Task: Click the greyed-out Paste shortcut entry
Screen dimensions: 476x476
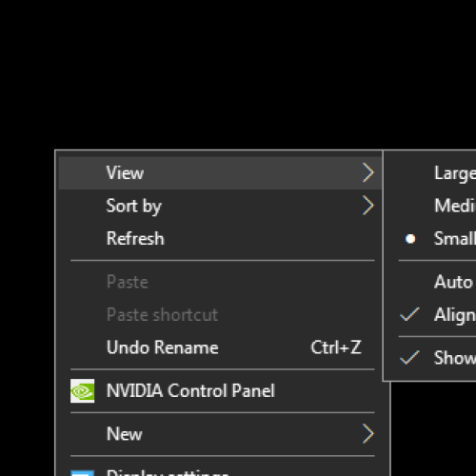Action: (220, 314)
